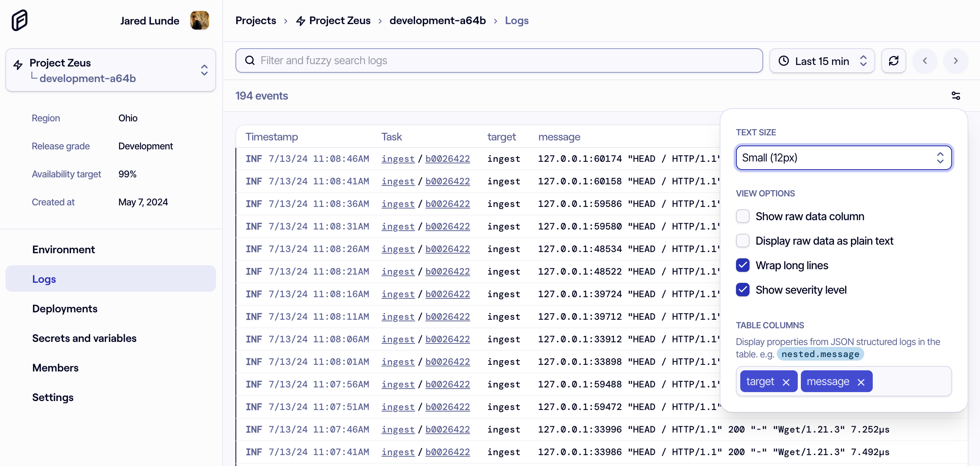The width and height of the screenshot is (980, 466).
Task: Open ingest task link at 11:07:56AM
Action: (398, 384)
